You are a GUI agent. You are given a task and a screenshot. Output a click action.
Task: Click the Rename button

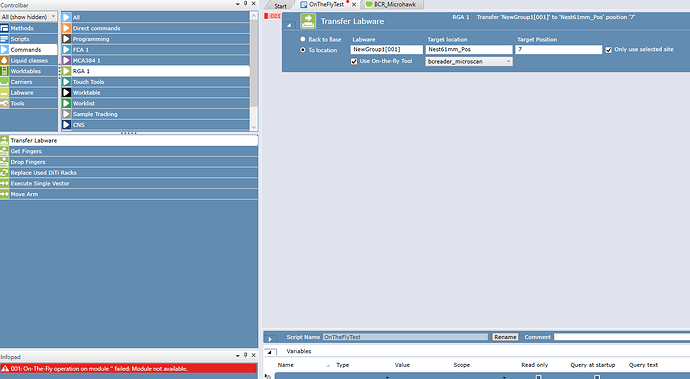[505, 337]
